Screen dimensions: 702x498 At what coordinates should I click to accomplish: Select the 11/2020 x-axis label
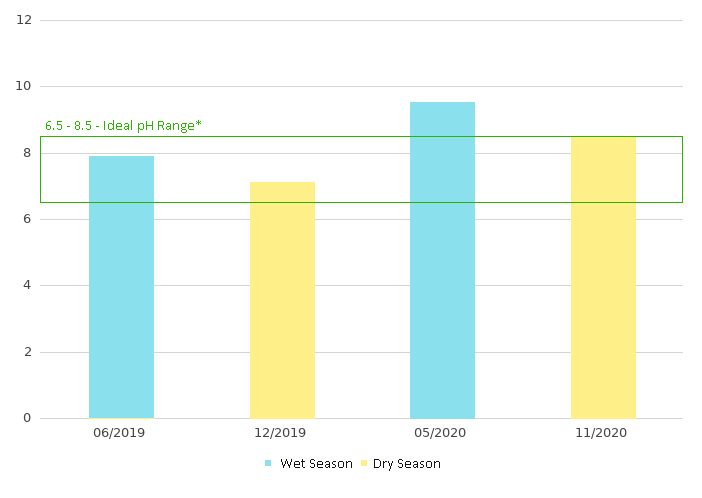pos(603,433)
